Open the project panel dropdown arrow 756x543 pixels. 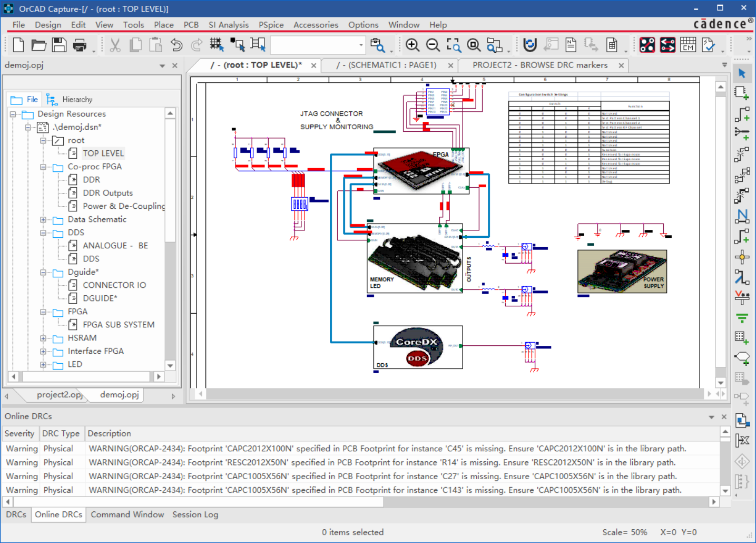[x=162, y=66]
